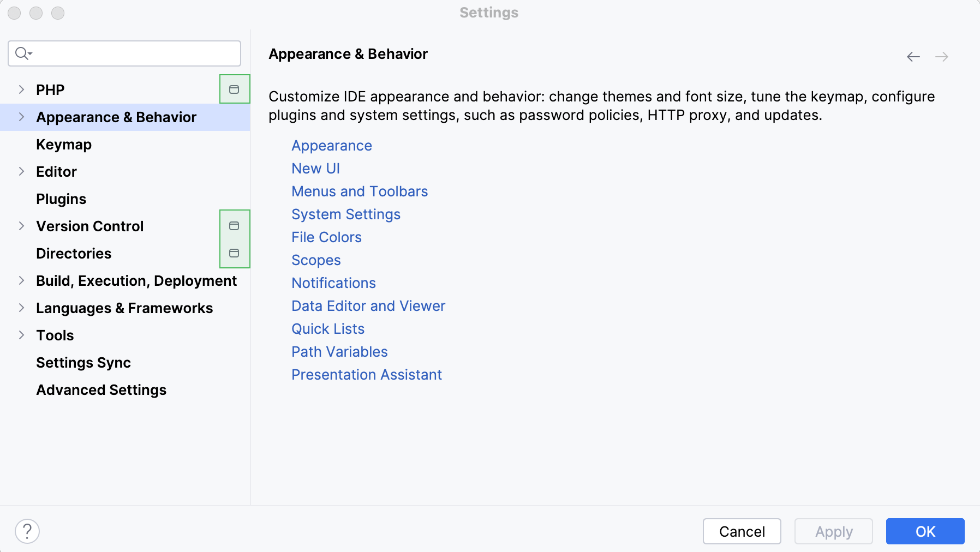The width and height of the screenshot is (980, 552).
Task: Open Presentation Assistant settings
Action: click(x=366, y=375)
